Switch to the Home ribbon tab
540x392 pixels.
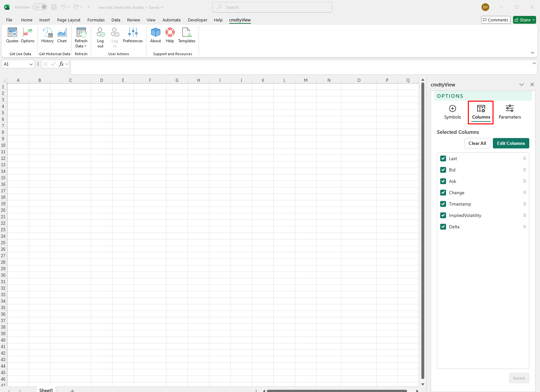[x=27, y=20]
